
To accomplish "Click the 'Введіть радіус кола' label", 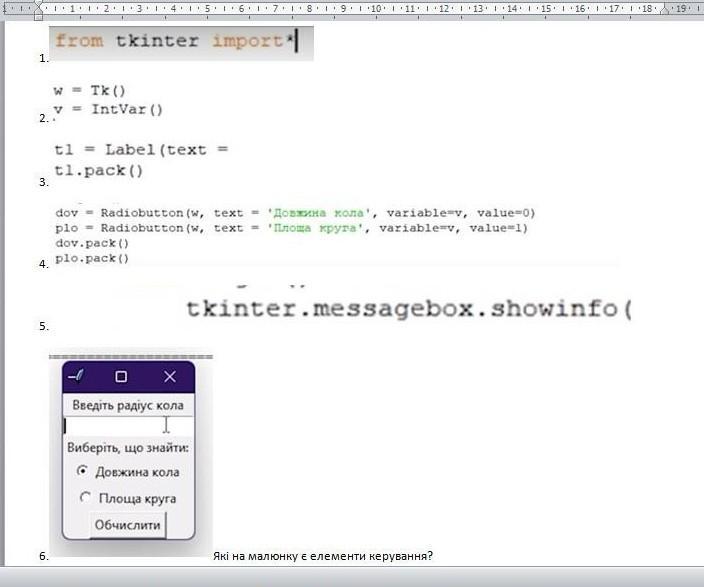I will (x=128, y=405).
